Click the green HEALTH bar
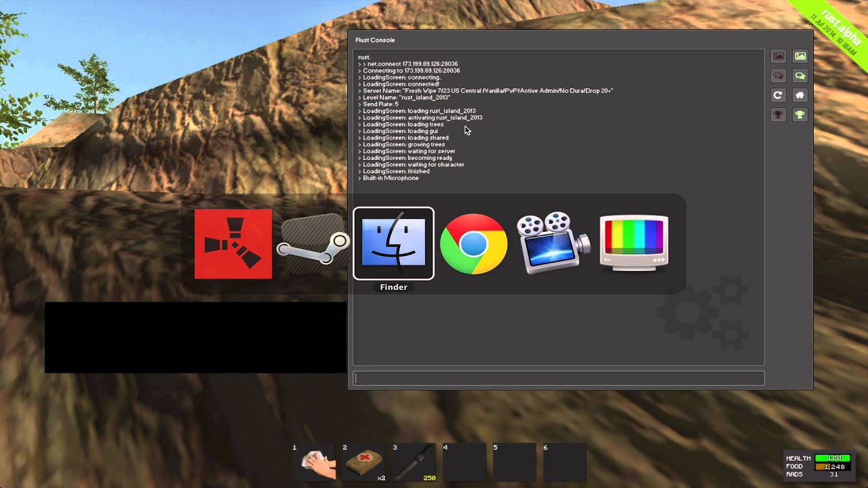The height and width of the screenshot is (488, 868). pyautogui.click(x=833, y=458)
